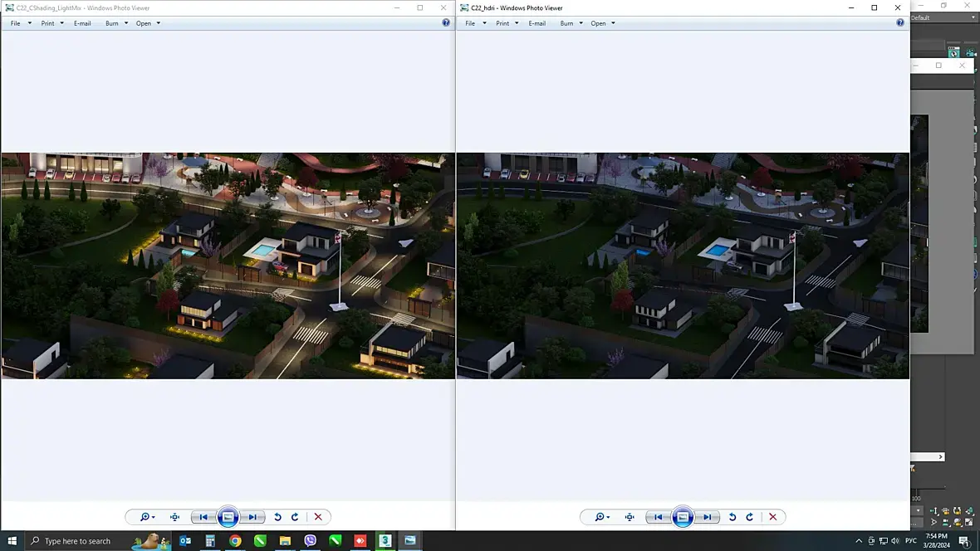980x551 pixels.
Task: Start slideshow in C22_CShading_LightMix viewer
Action: tap(228, 517)
